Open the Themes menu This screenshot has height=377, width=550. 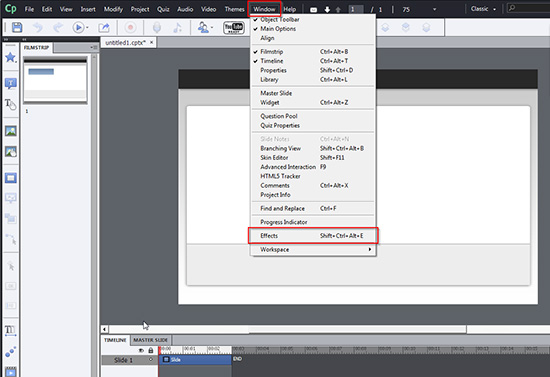234,9
